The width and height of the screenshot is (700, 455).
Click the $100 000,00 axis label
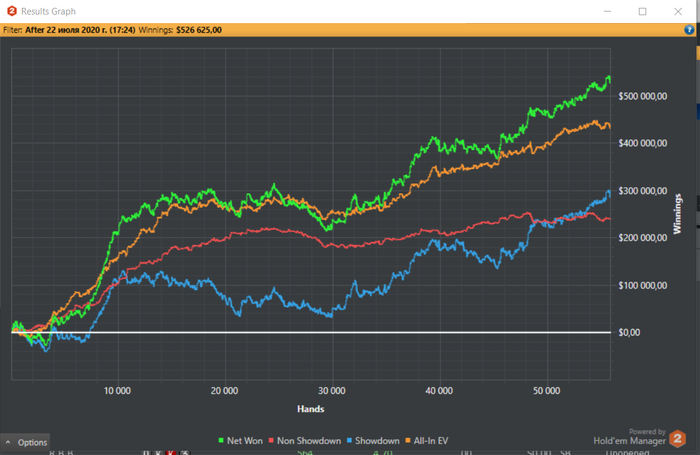tap(643, 285)
